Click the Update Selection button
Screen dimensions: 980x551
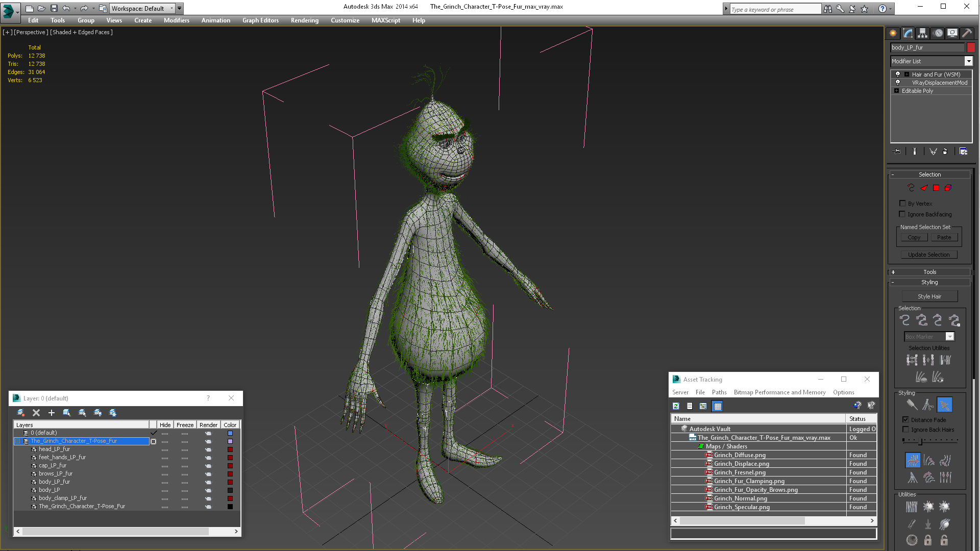[x=929, y=255]
